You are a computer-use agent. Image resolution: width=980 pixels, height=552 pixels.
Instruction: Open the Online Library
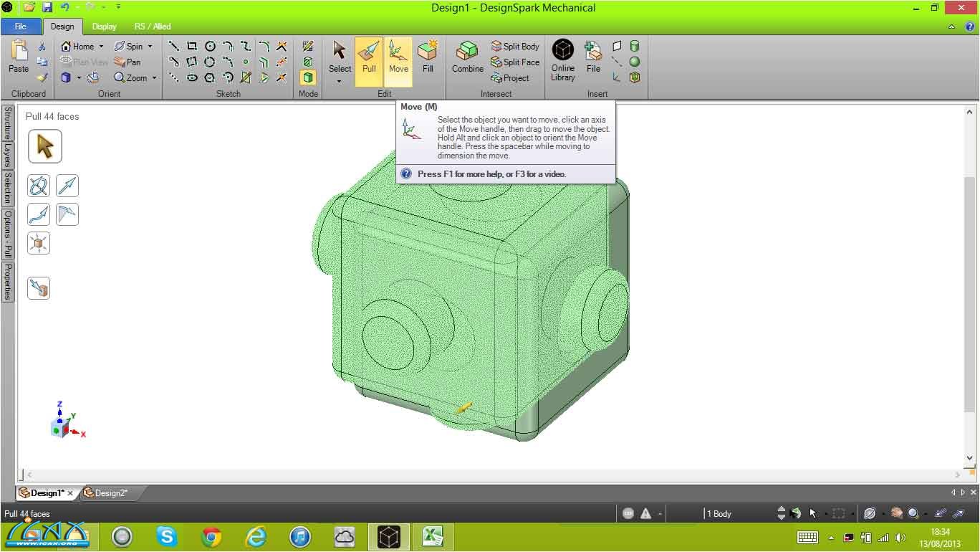click(x=563, y=60)
